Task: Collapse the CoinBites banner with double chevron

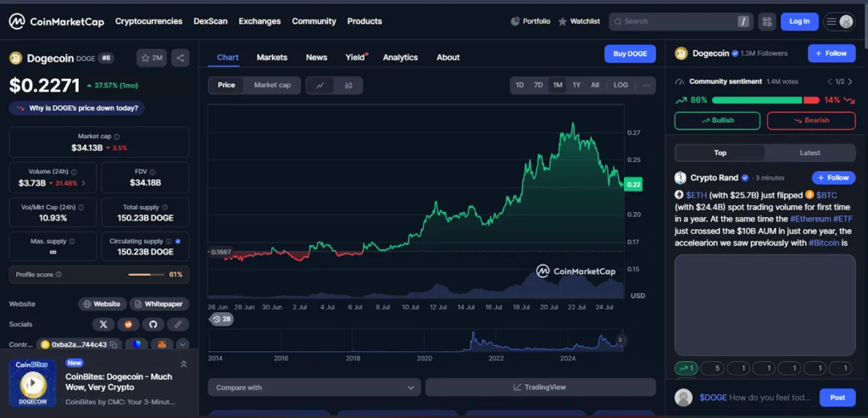Action: tap(184, 365)
